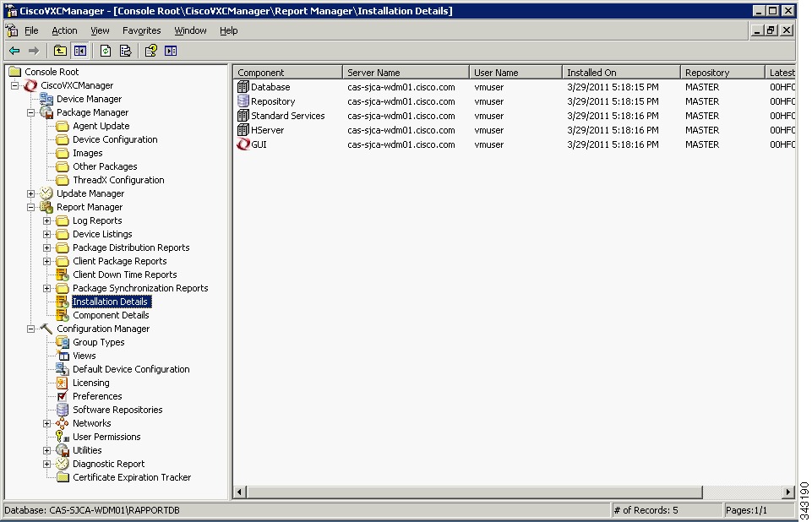812x522 pixels.
Task: Select the Networks icon in the tree
Action: tap(63, 423)
